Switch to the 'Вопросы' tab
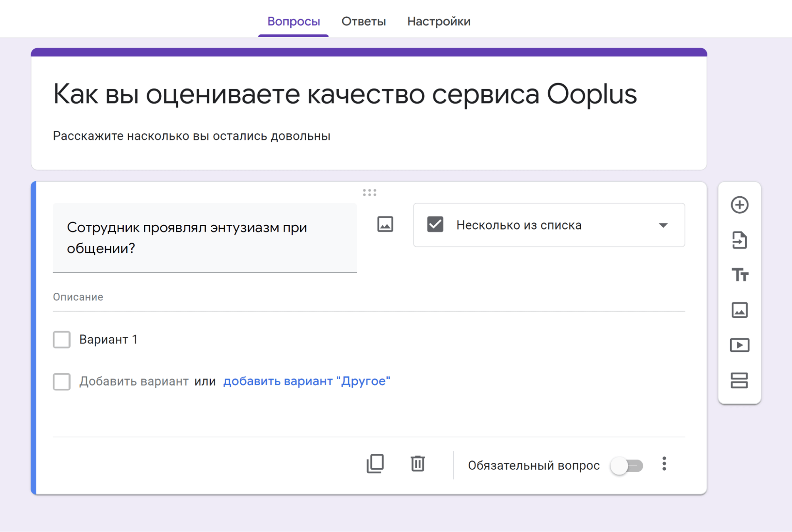 pos(294,21)
